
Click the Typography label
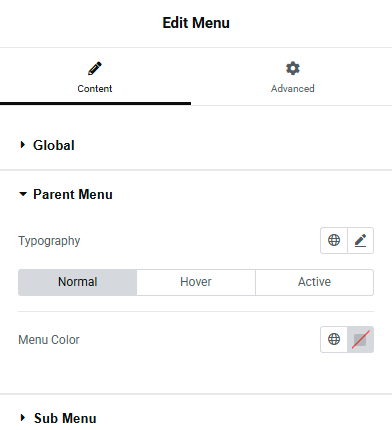[49, 241]
